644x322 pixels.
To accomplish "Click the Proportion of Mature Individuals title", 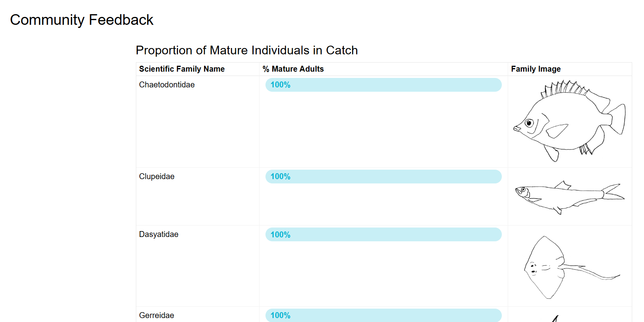I will pyautogui.click(x=247, y=50).
